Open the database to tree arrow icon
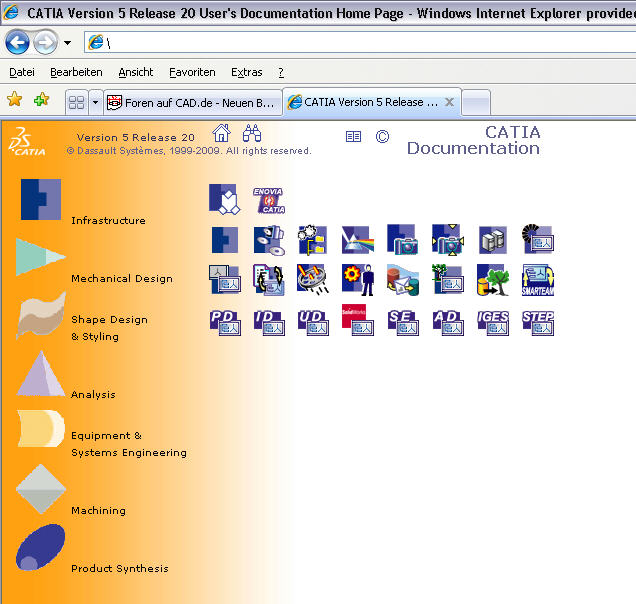 click(x=493, y=280)
